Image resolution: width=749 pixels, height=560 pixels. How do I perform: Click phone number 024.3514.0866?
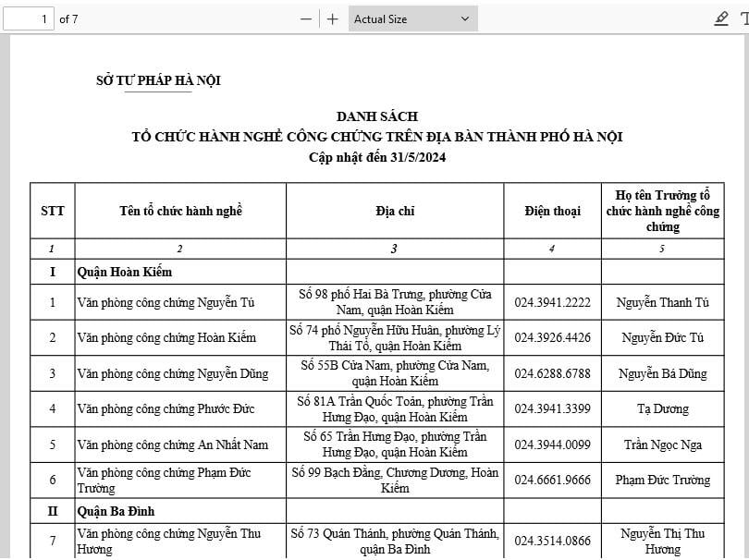[x=552, y=541]
